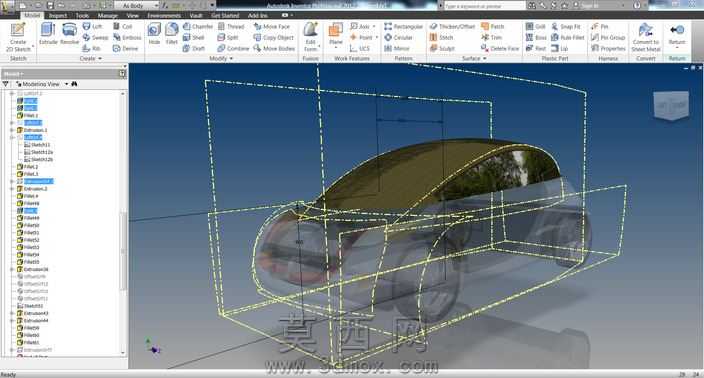This screenshot has width=704, height=378.
Task: Activate the Copy Object tool
Action: pyautogui.click(x=273, y=38)
